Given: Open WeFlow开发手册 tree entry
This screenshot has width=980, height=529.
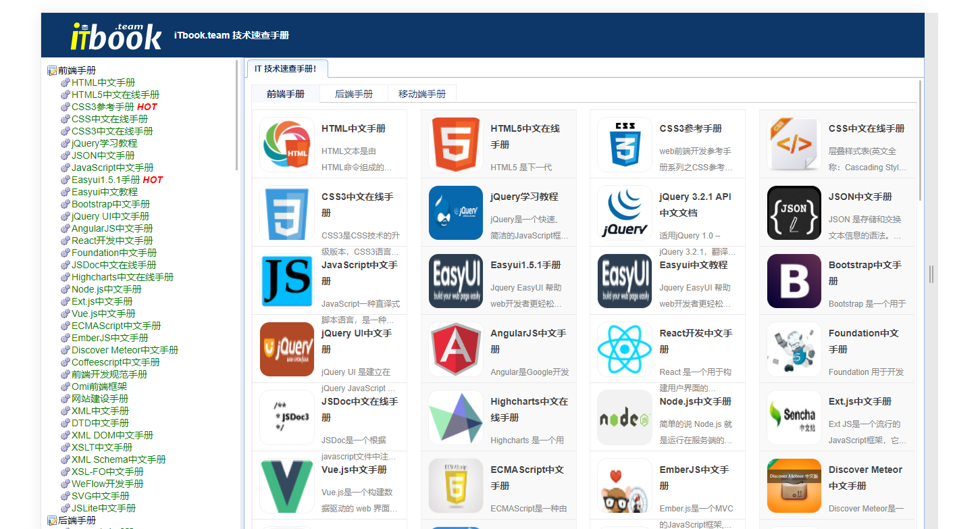Looking at the screenshot, I should click(x=107, y=484).
